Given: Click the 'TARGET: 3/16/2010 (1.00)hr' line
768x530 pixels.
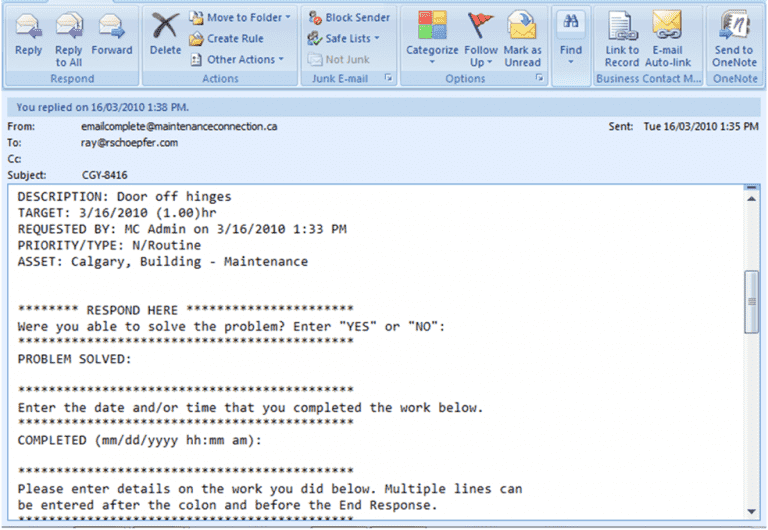Looking at the screenshot, I should point(117,213).
